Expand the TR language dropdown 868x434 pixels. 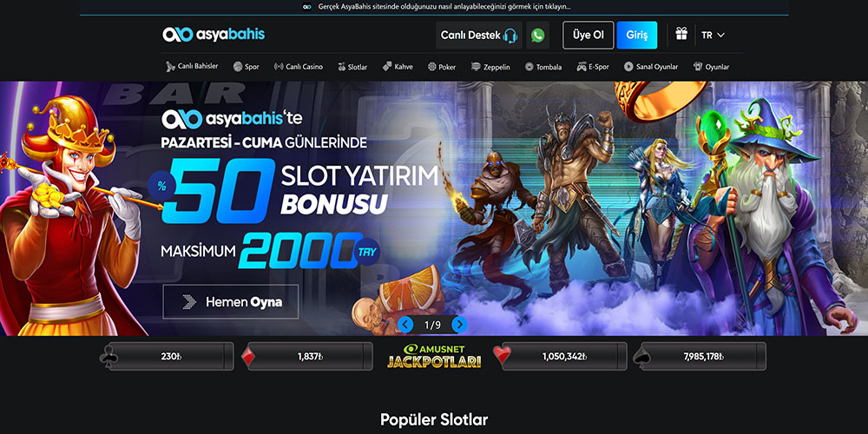[x=713, y=35]
